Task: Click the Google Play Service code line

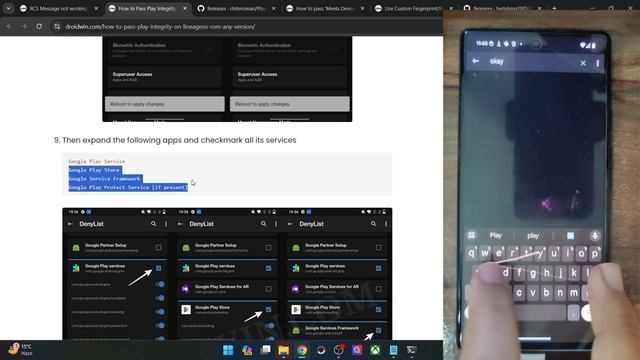Action: 97,161
